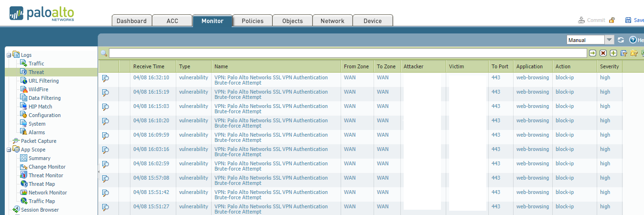Select URL Filtering in the Logs tree

(x=43, y=81)
